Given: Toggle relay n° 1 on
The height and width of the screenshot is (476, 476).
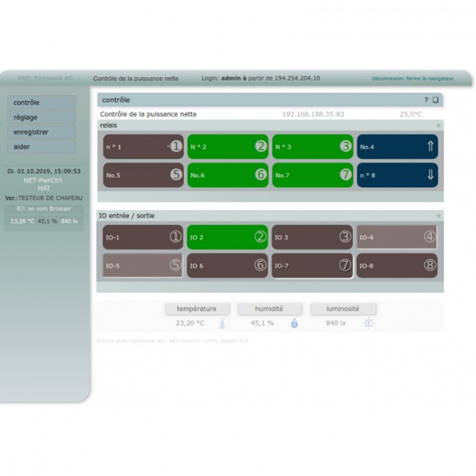Looking at the screenshot, I should 143,146.
